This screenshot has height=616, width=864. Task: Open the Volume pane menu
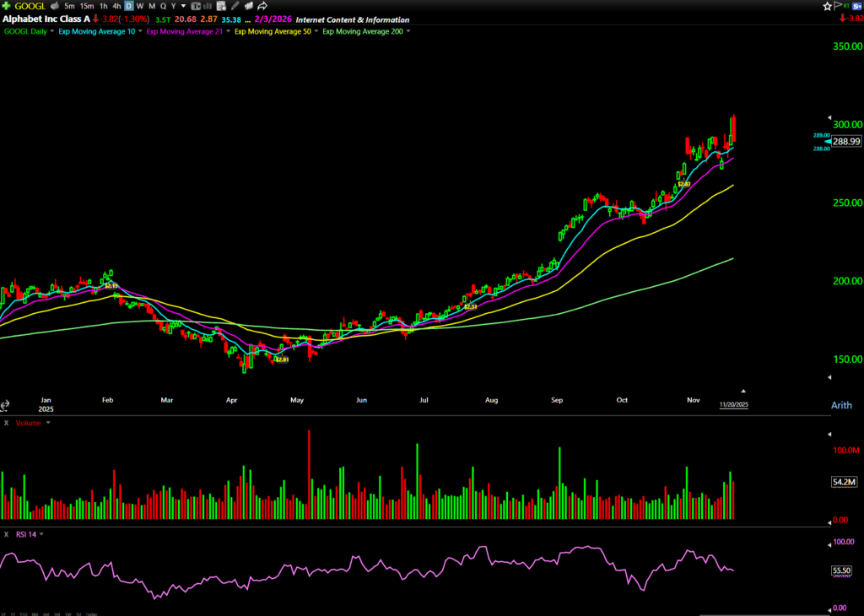coord(48,423)
